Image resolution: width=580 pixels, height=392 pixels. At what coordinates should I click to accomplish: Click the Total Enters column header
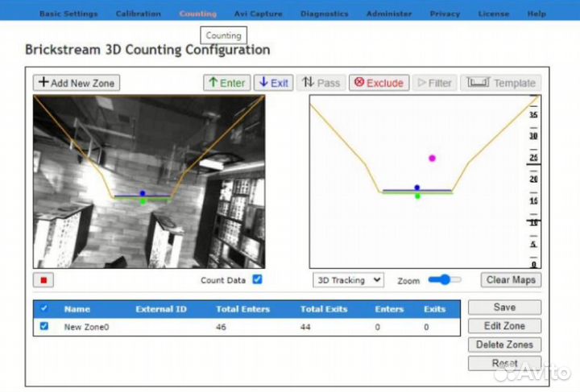[242, 309]
